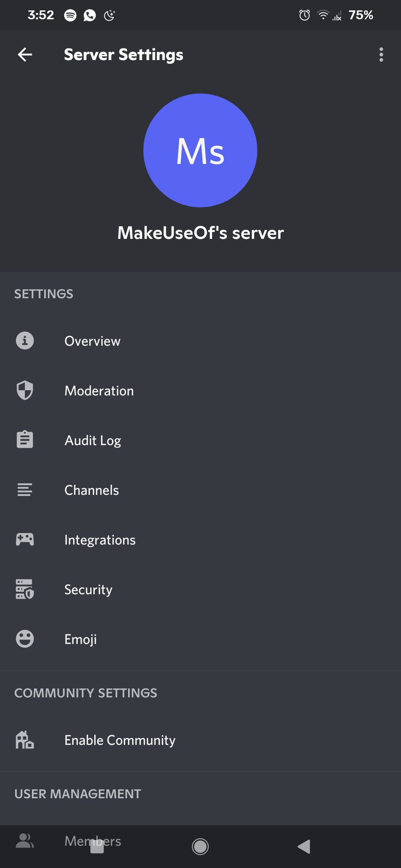Viewport: 401px width, 868px height.
Task: Click the Members people icon
Action: (25, 841)
